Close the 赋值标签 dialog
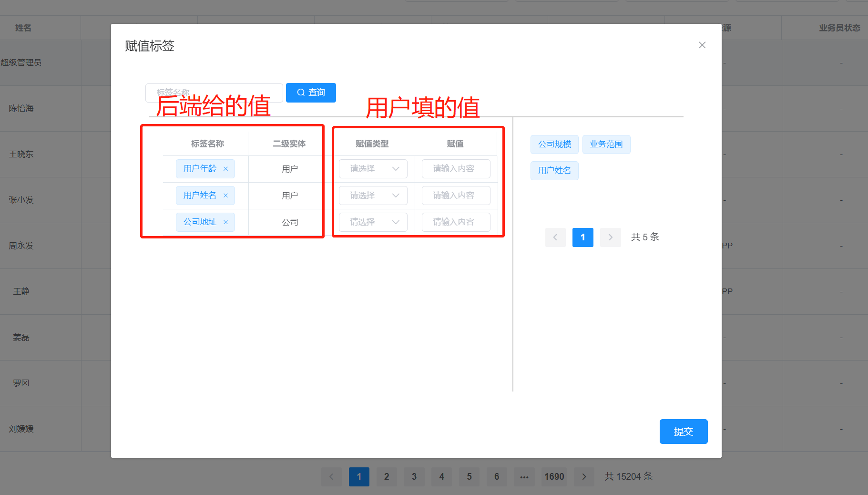Screen dimensions: 868x495 (x=702, y=45)
